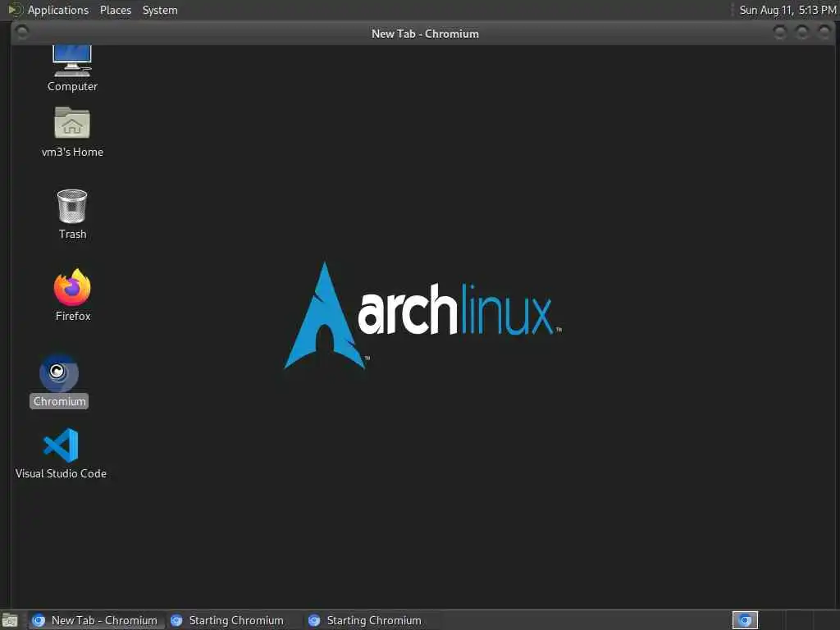Open the System menu
The height and width of the screenshot is (630, 840).
[x=160, y=10]
